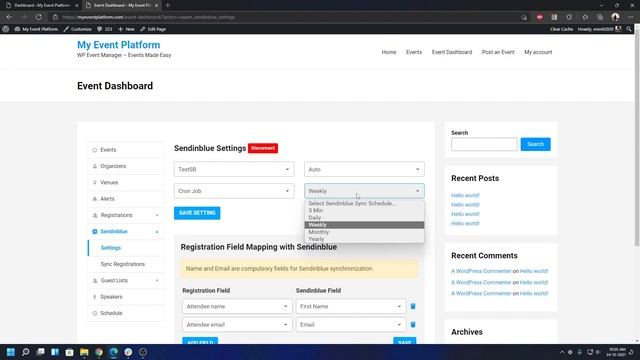Open the Post an Event navigation link
640x360 pixels.
point(498,52)
